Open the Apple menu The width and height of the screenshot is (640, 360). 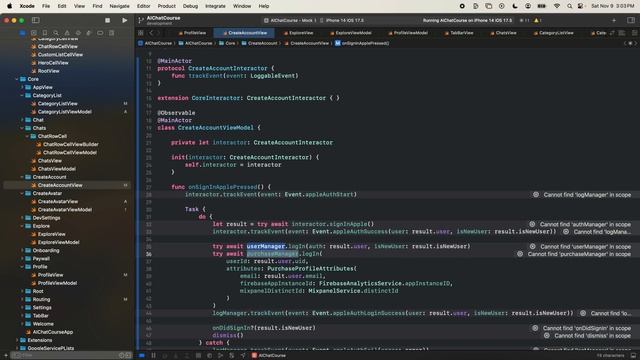[9, 6]
